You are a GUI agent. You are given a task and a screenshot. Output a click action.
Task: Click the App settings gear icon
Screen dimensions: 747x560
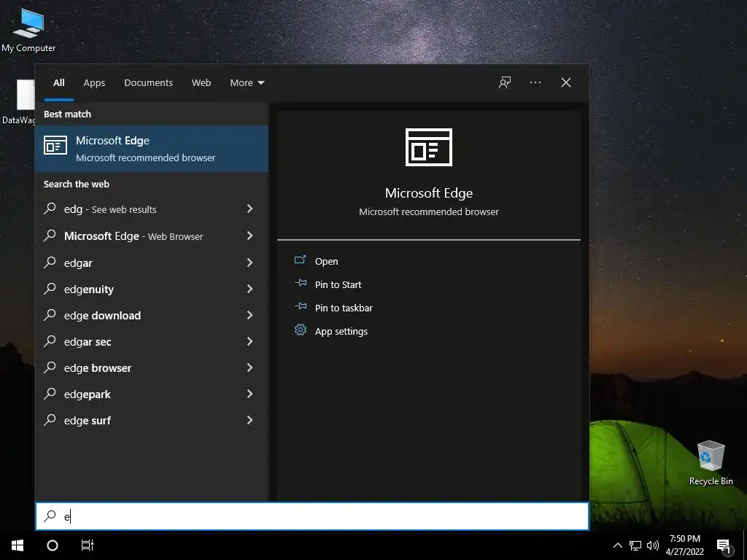[300, 330]
